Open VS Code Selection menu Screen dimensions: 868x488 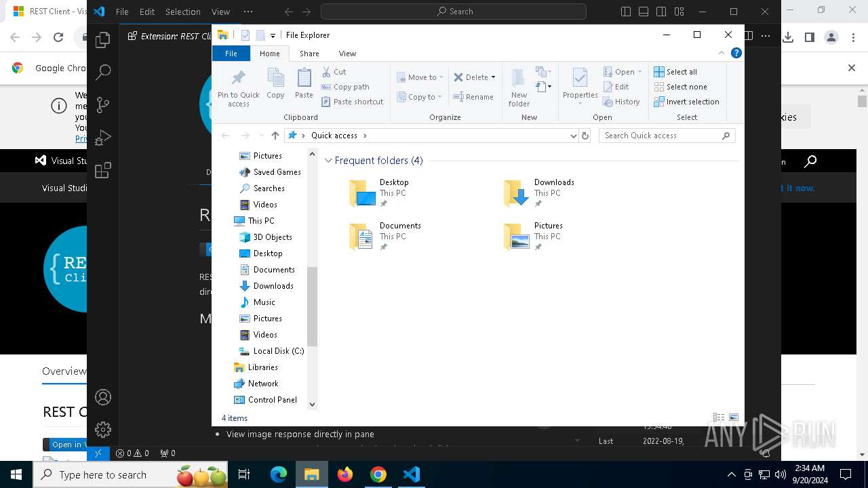[x=183, y=12]
